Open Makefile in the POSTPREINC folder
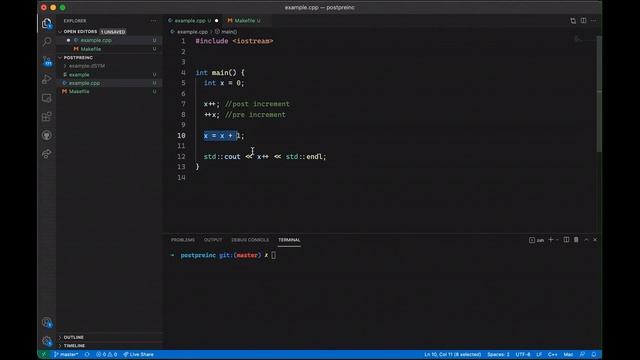 (79, 91)
